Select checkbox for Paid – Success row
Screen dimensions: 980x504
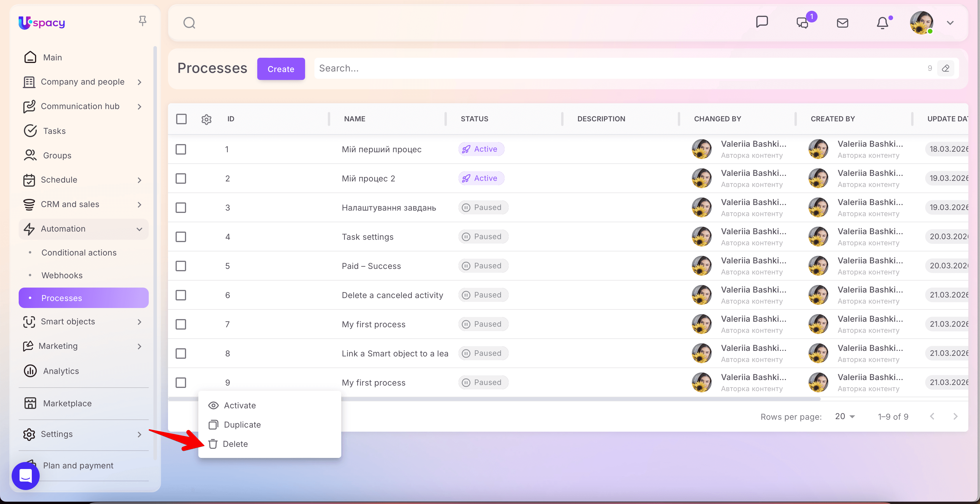[181, 266]
